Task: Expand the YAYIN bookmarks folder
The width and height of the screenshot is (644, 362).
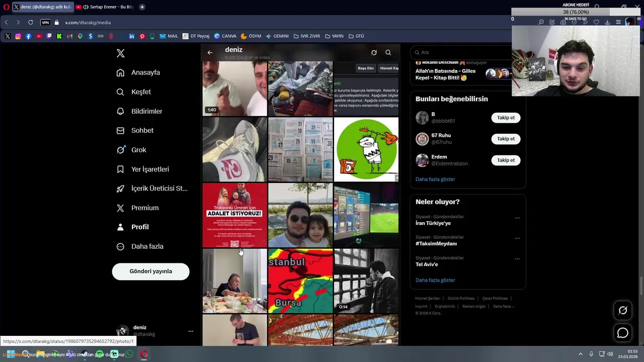Action: [334, 36]
